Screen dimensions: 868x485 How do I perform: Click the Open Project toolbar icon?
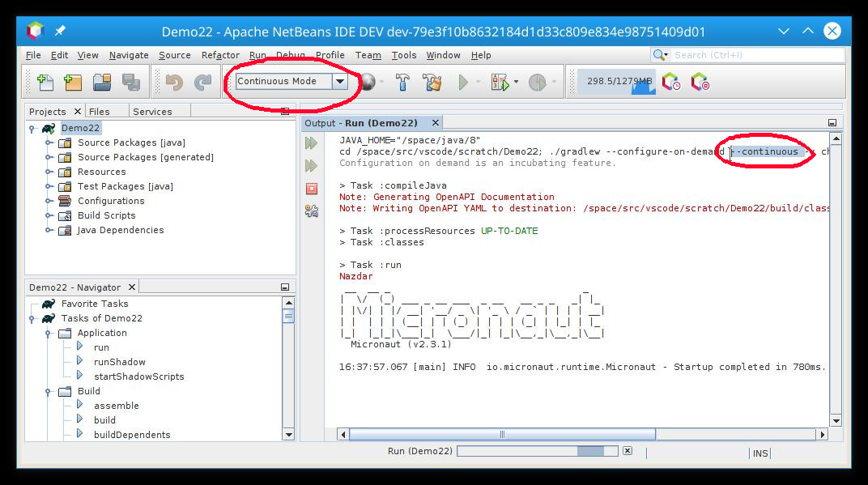tap(102, 83)
